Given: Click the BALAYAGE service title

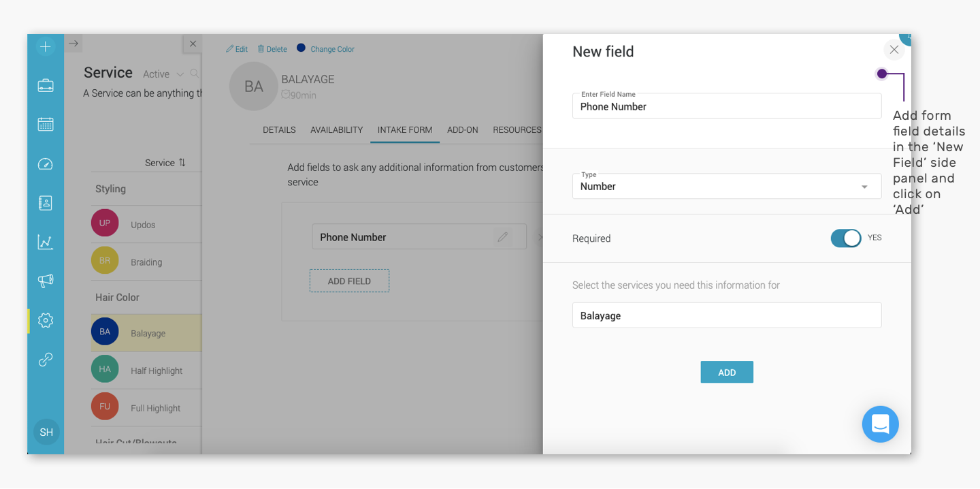Looking at the screenshot, I should (x=308, y=79).
